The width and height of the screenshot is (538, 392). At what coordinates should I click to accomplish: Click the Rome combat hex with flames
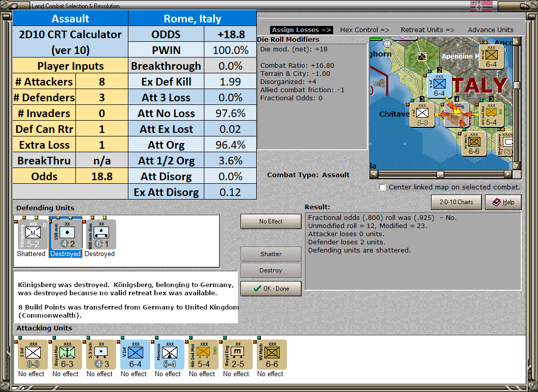click(456, 116)
